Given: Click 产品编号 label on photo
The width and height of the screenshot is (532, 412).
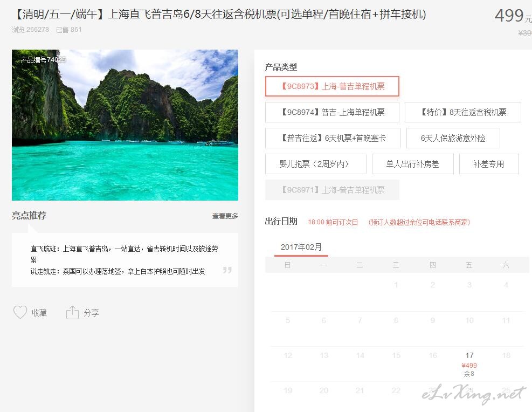Looking at the screenshot, I should pyautogui.click(x=43, y=60).
